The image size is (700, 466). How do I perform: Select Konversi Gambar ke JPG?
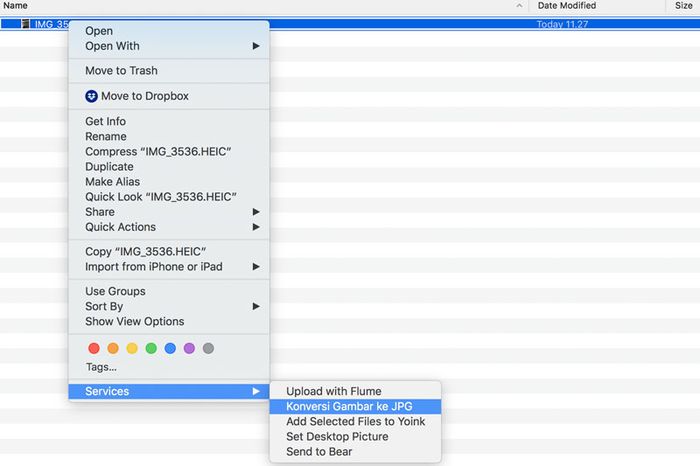(355, 407)
